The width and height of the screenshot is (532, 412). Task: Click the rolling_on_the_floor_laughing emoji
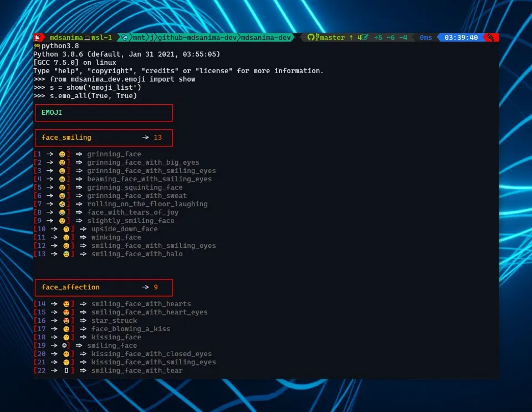coord(62,204)
